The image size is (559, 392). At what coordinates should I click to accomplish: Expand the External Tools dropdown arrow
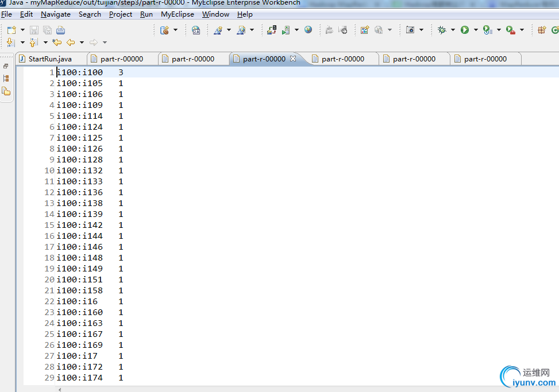522,30
